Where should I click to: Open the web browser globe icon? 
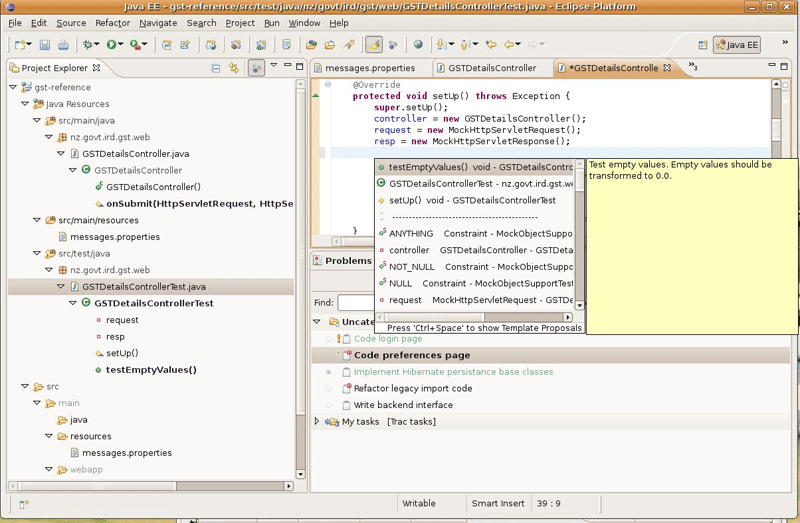pyautogui.click(x=418, y=45)
